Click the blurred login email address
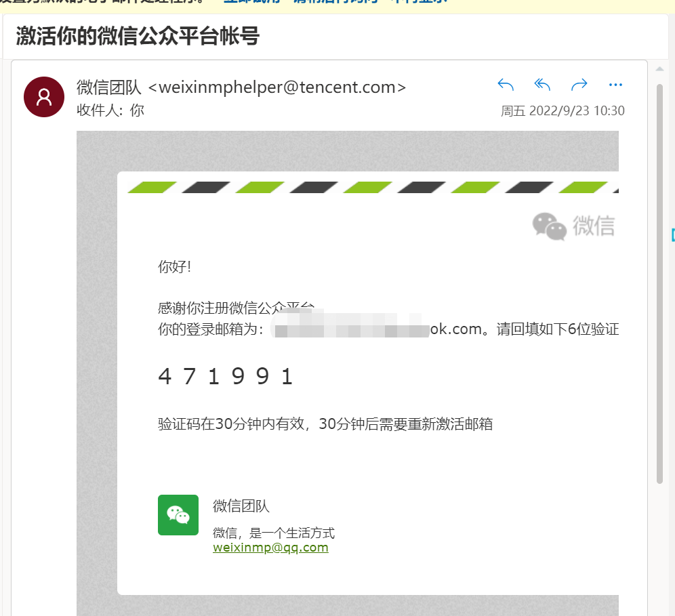 [x=350, y=329]
